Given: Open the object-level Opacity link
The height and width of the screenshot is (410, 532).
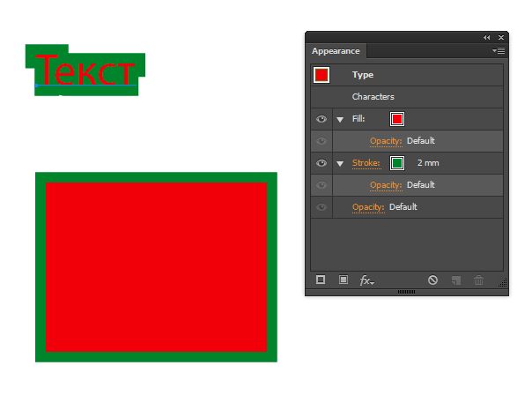Looking at the screenshot, I should (x=368, y=207).
